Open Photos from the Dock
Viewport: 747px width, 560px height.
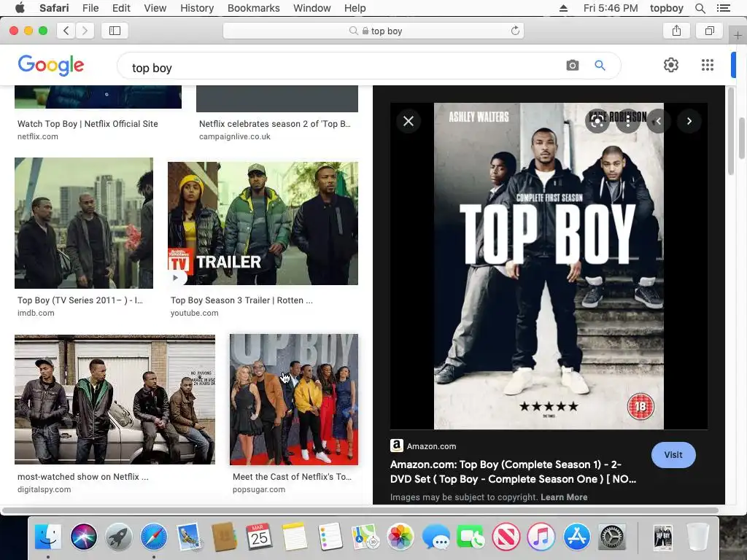tap(400, 537)
